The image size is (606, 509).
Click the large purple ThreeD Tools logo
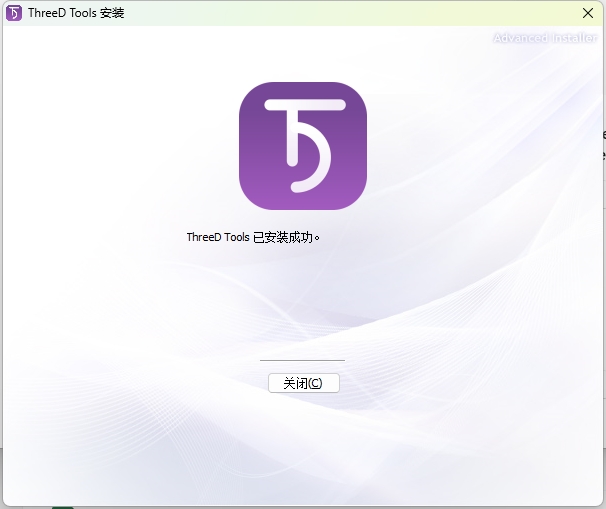[303, 146]
